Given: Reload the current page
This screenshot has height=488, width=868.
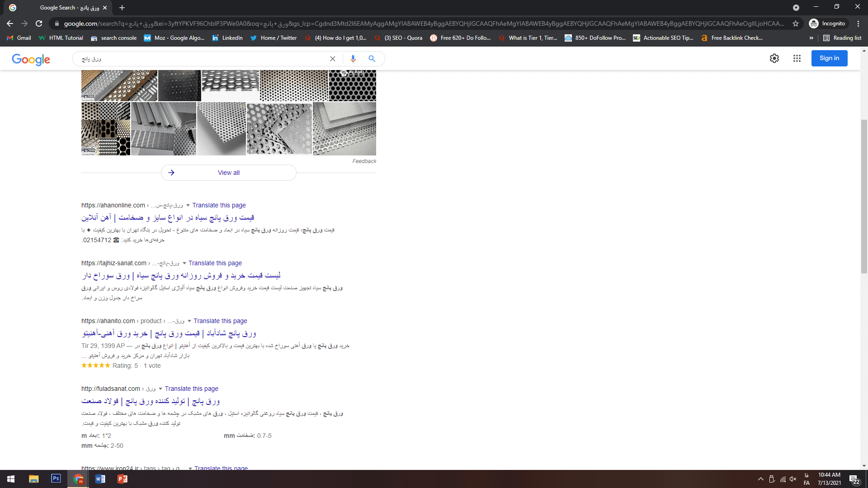Looking at the screenshot, I should point(39,23).
